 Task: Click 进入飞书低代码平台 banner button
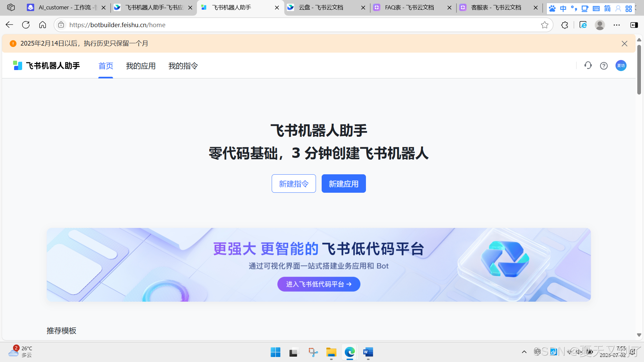point(319,284)
